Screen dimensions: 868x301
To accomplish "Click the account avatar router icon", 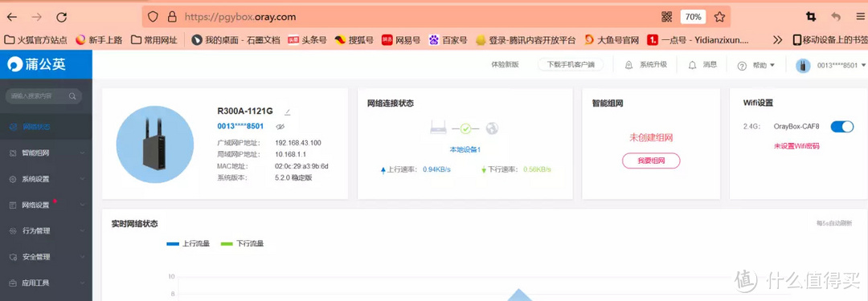I will coord(803,66).
